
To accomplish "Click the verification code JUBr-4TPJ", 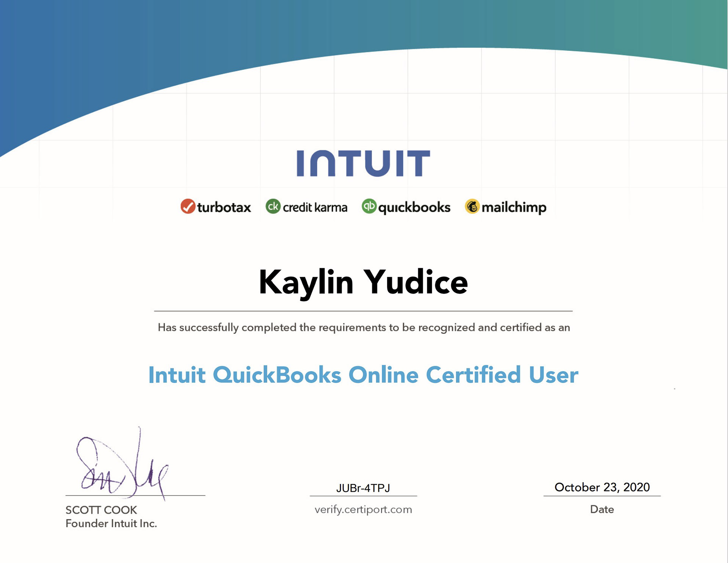I will (x=363, y=488).
